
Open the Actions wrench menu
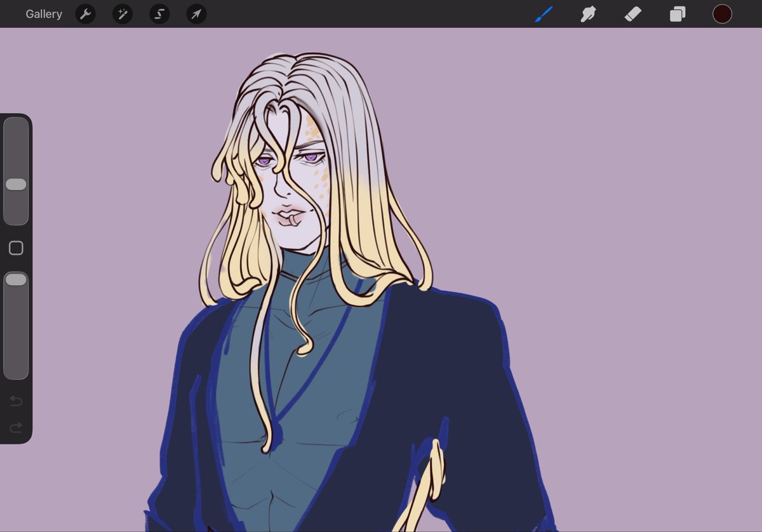[86, 14]
